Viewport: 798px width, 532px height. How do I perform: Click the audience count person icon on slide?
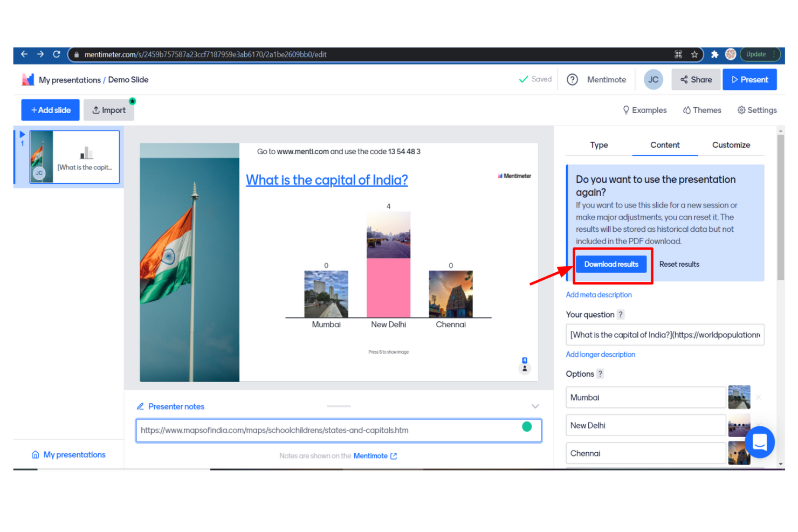click(x=525, y=369)
